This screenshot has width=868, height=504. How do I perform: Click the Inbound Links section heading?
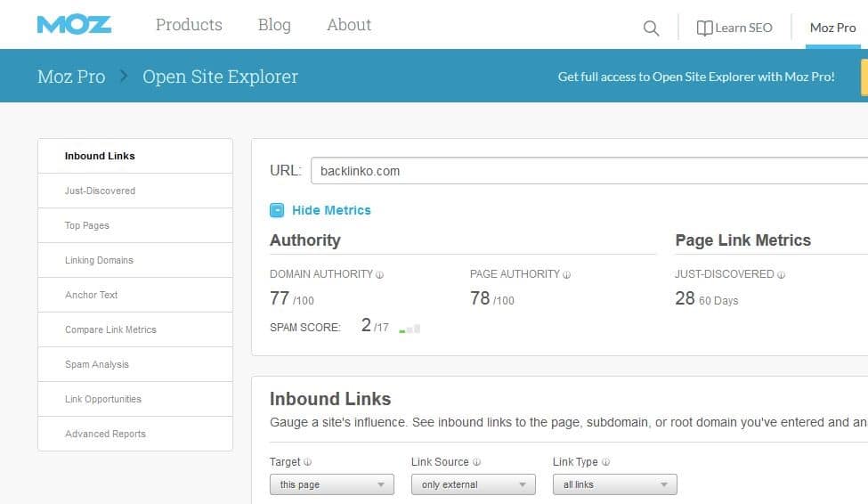click(330, 399)
